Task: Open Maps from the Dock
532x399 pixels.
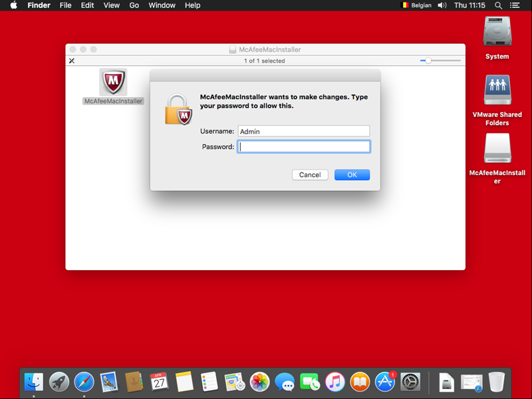Action: [235, 382]
